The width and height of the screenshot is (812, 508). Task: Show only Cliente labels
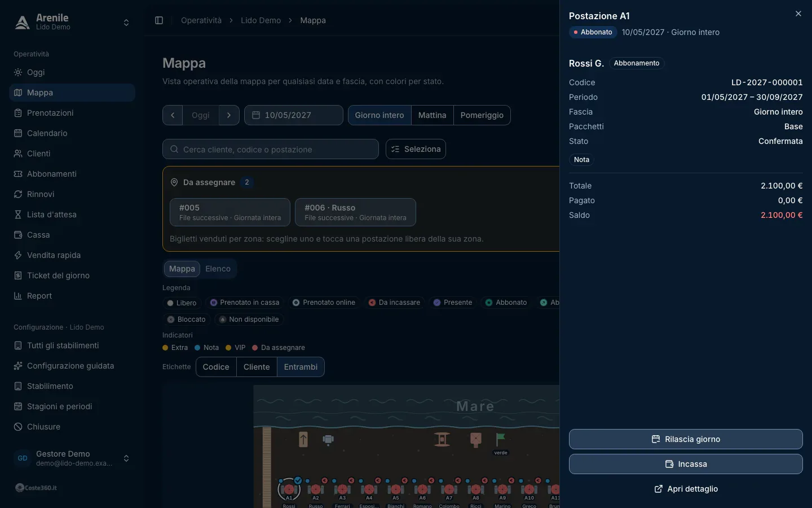257,367
